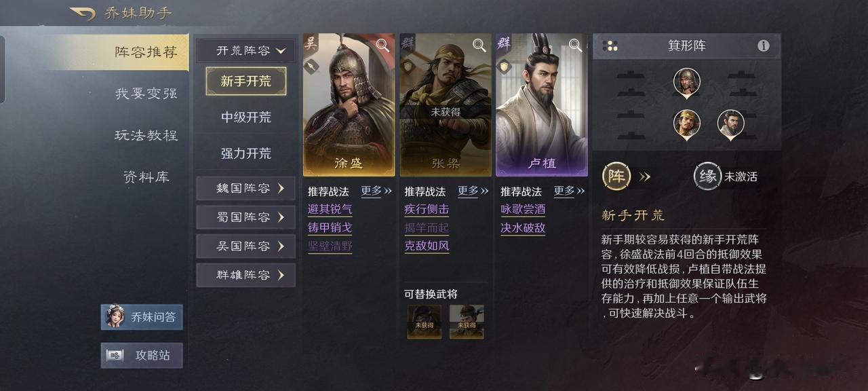Open the 乔妹问答 button
Image resolution: width=868 pixels, height=391 pixels.
tap(142, 317)
